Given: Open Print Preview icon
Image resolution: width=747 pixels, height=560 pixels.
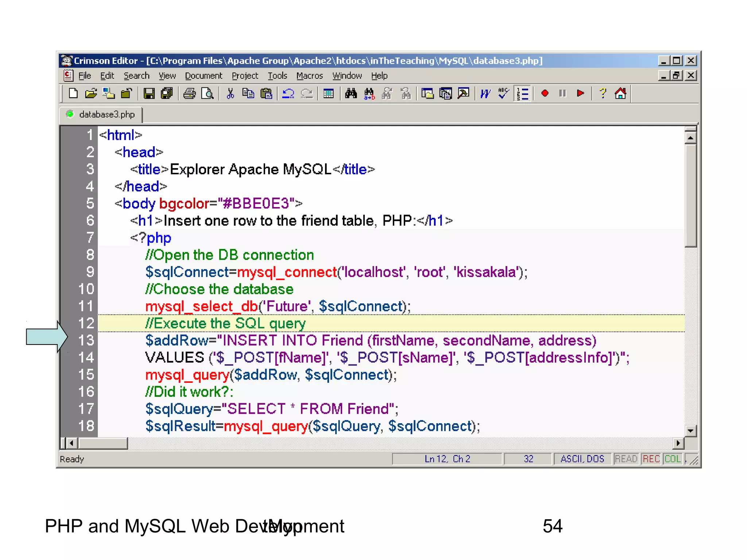Looking at the screenshot, I should 207,94.
